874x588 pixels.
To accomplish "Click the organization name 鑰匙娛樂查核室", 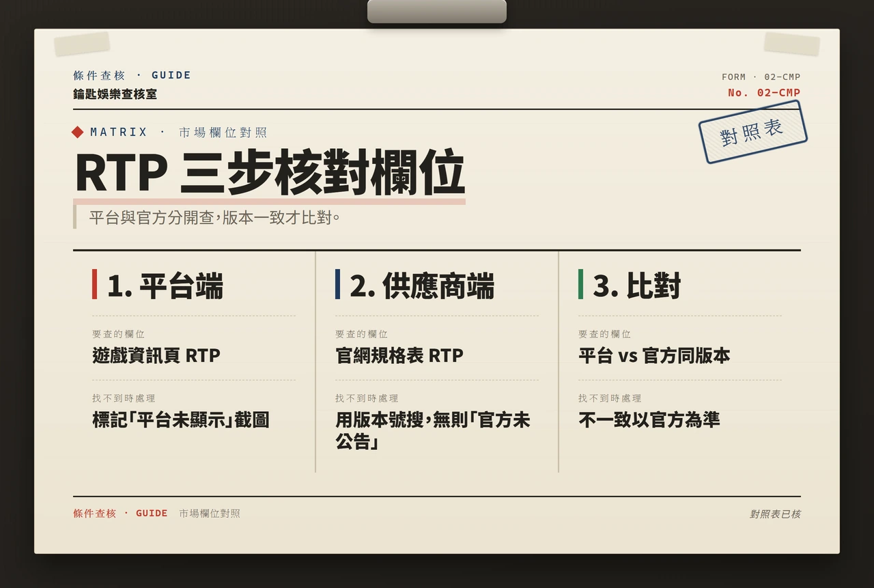I will [115, 94].
